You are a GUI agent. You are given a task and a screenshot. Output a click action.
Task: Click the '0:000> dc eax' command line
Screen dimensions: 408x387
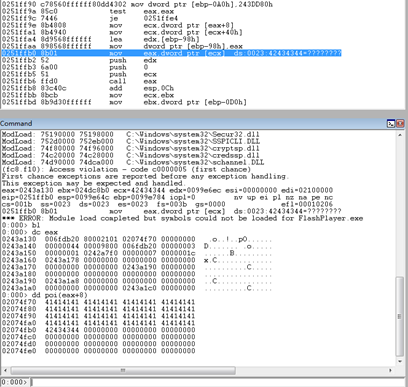30,232
